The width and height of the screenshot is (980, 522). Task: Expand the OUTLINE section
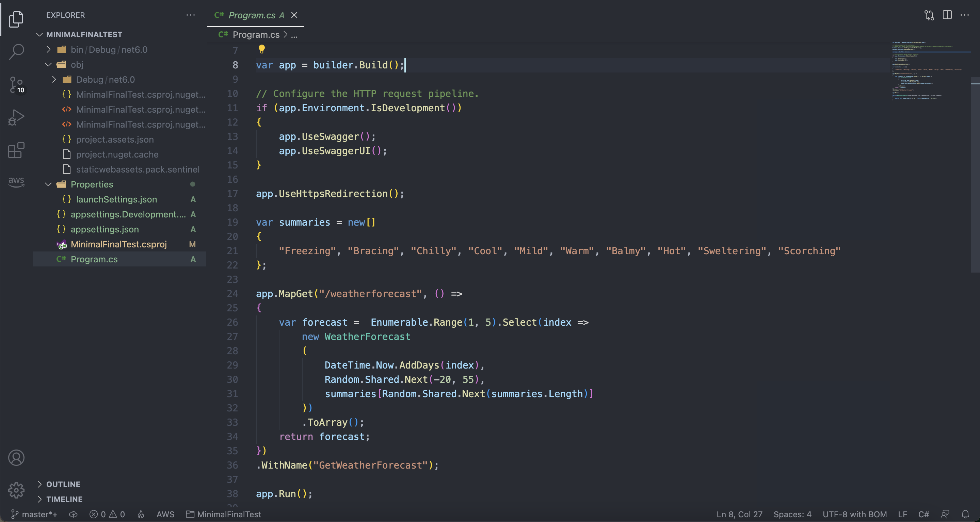[x=63, y=484]
